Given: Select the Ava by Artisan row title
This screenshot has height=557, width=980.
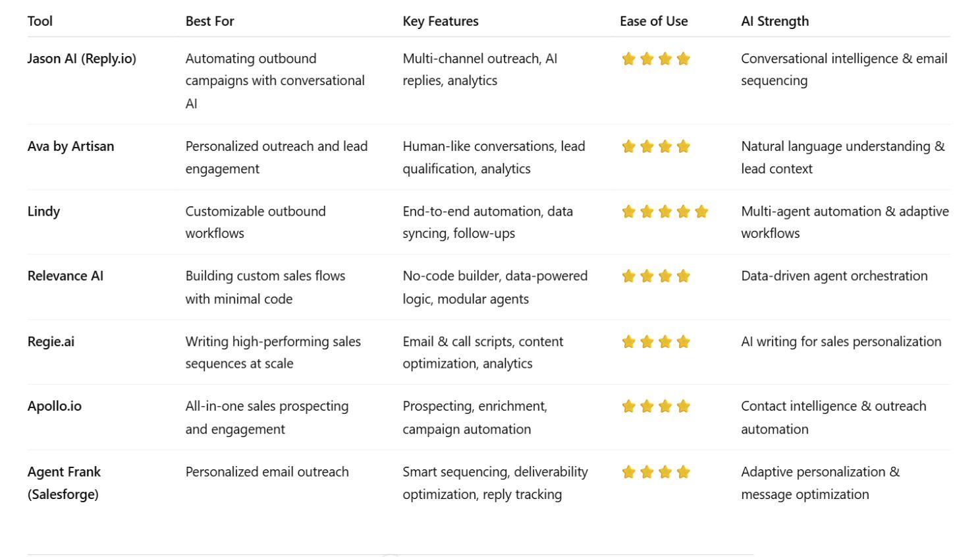Looking at the screenshot, I should [70, 146].
